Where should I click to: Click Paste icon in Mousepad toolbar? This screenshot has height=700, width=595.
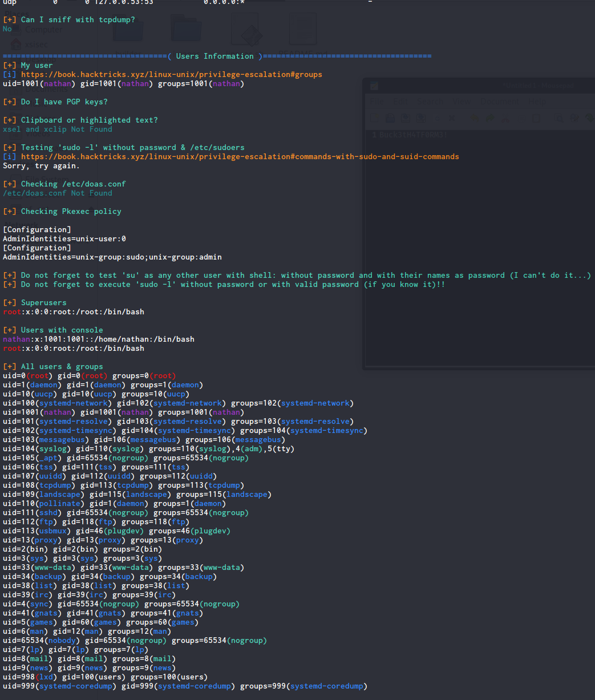(536, 118)
